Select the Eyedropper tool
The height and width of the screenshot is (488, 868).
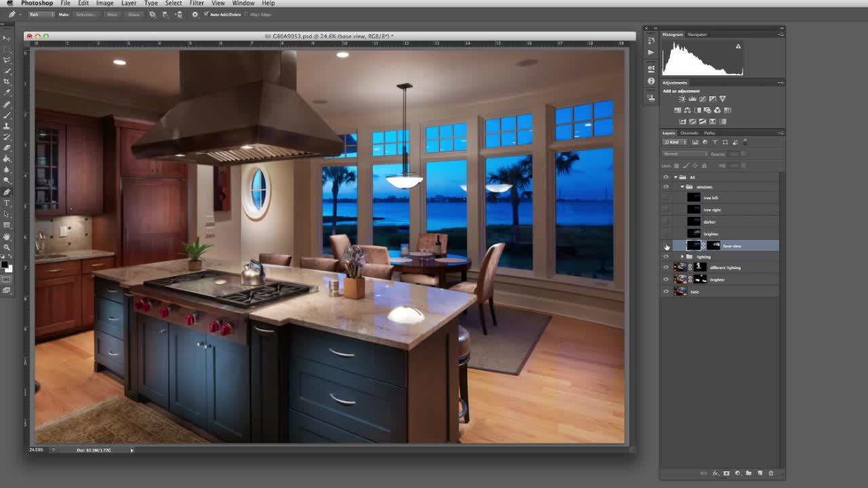pos(7,92)
